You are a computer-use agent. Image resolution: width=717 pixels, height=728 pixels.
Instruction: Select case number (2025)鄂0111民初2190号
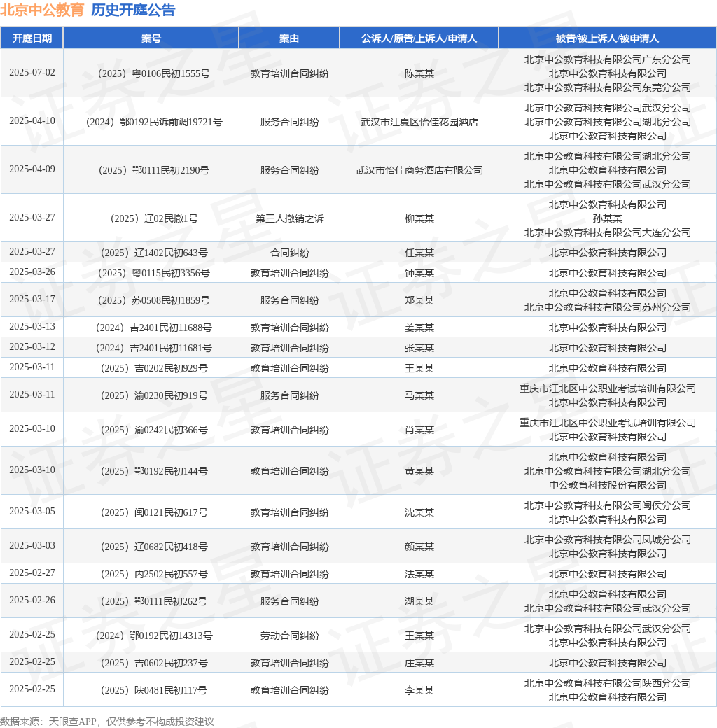[151, 170]
